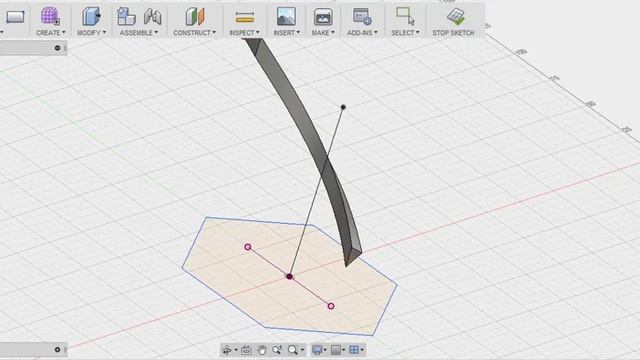The width and height of the screenshot is (640, 360).
Task: Click the Insert image icon above INSERT
Action: (286, 17)
